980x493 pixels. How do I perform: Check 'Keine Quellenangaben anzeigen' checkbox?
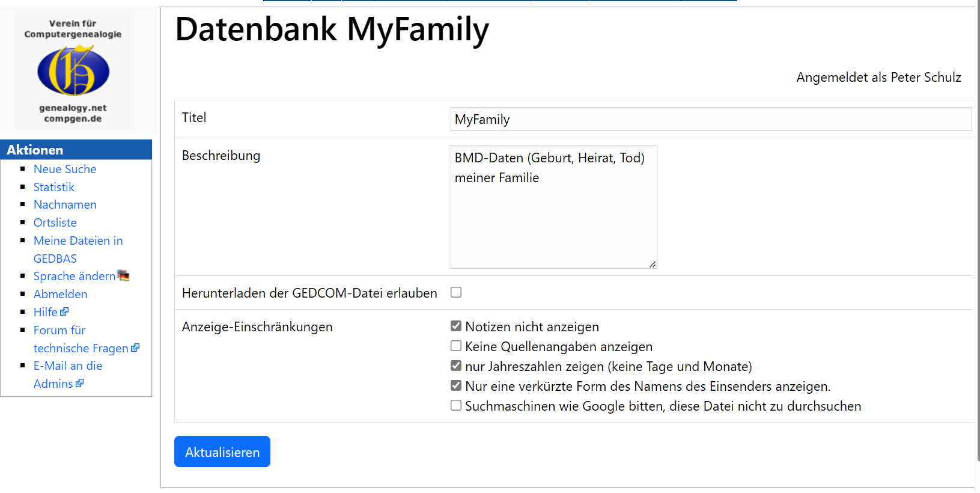pos(456,346)
